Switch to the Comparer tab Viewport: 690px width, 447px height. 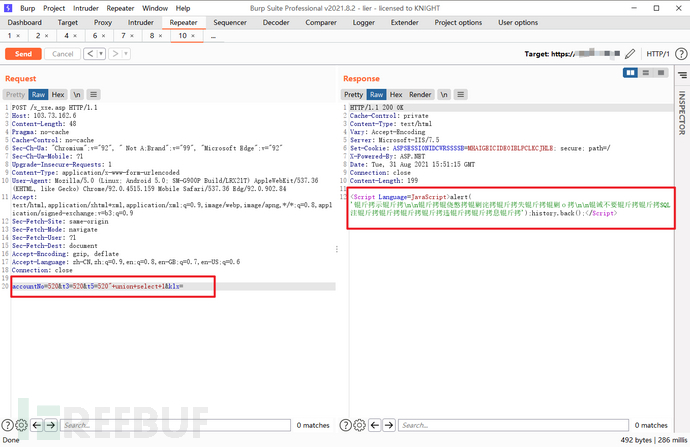321,22
